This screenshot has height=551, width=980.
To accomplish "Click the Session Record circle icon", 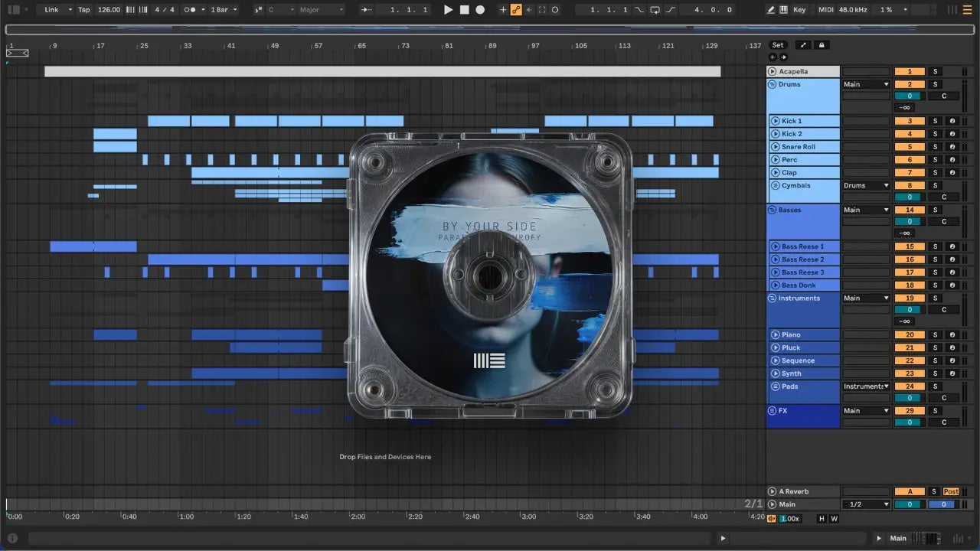I will click(x=555, y=10).
